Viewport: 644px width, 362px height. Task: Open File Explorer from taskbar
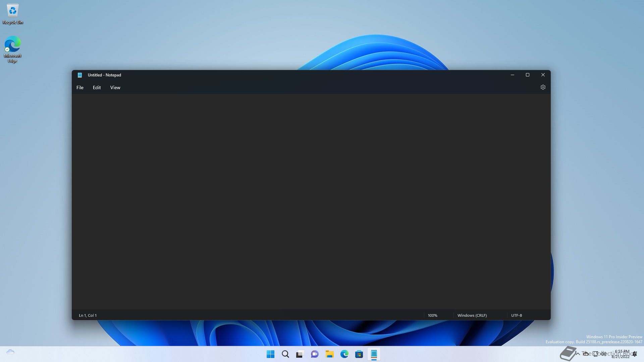[x=329, y=354]
